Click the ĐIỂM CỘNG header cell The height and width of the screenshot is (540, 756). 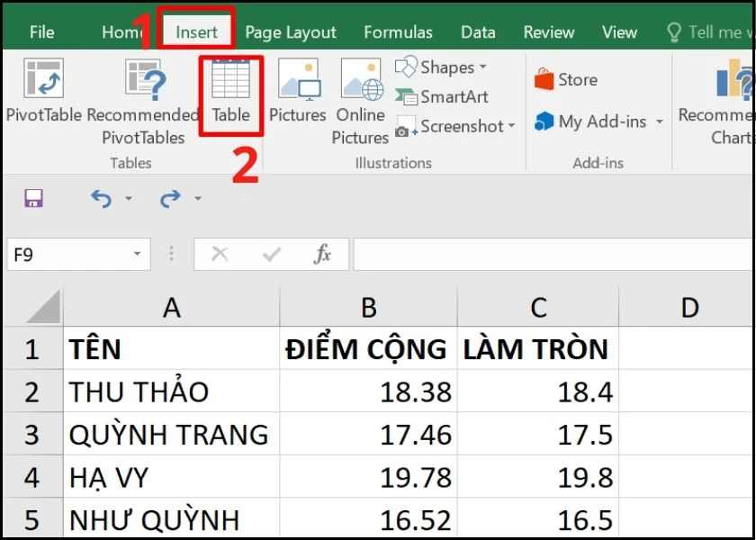[x=368, y=348]
